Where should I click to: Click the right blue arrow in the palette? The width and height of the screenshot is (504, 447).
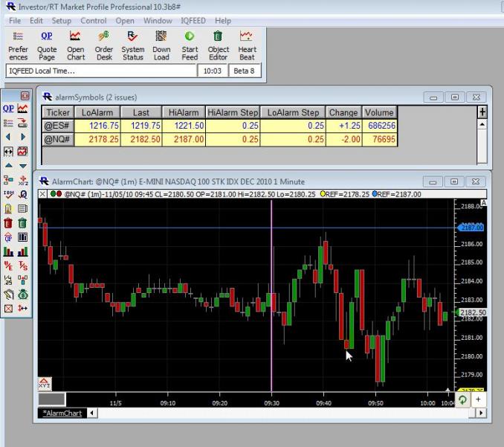pyautogui.click(x=22, y=137)
